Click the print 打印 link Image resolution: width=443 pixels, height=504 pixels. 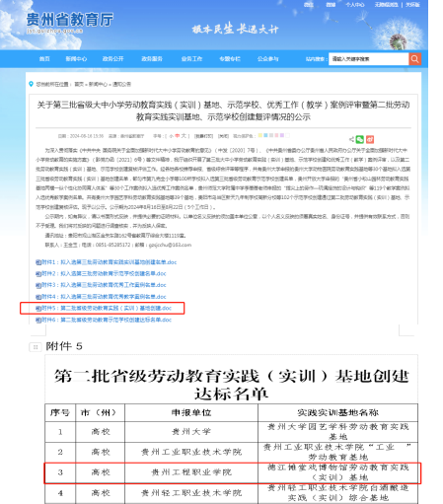click(203, 136)
